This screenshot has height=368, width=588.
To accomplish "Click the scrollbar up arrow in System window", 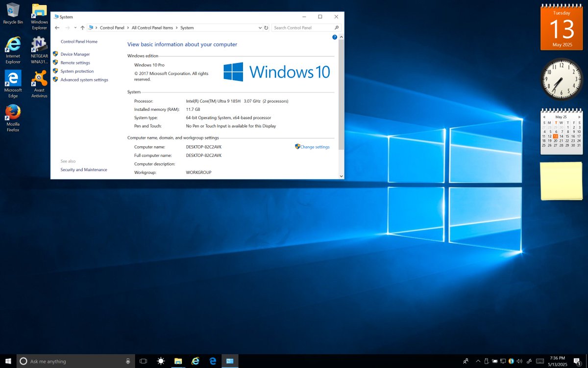I will coord(342,37).
